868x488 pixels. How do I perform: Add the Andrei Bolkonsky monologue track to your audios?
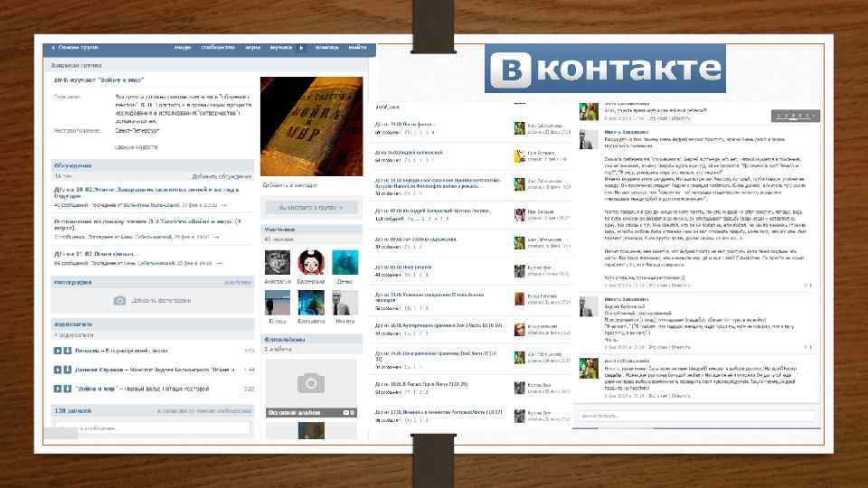pos(68,370)
